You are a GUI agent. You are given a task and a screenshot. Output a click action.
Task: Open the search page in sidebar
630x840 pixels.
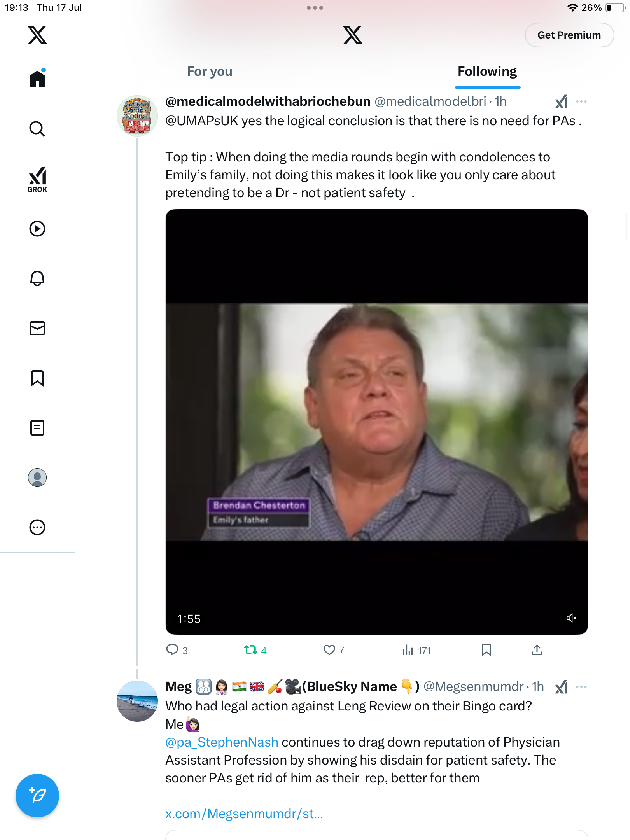(x=37, y=129)
